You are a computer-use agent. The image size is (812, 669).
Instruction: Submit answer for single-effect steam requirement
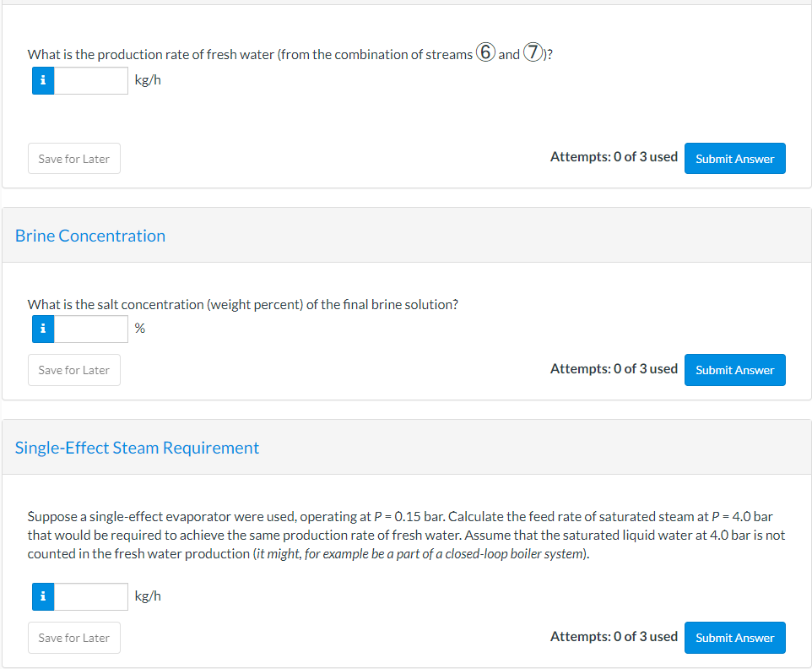(735, 638)
